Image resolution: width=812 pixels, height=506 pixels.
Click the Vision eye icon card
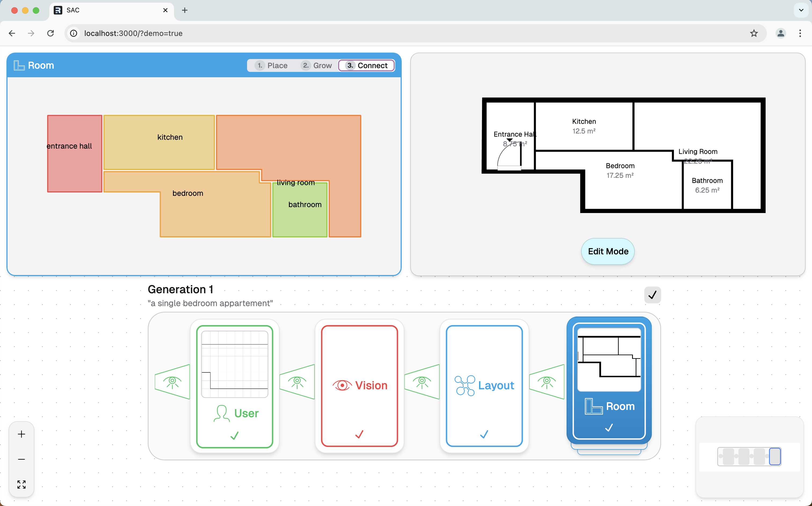tap(359, 386)
